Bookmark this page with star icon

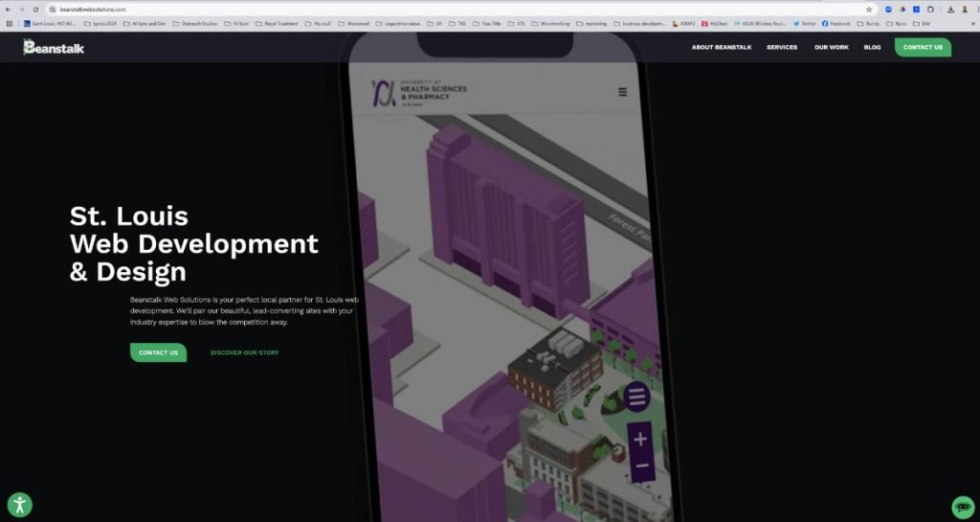pyautogui.click(x=869, y=9)
